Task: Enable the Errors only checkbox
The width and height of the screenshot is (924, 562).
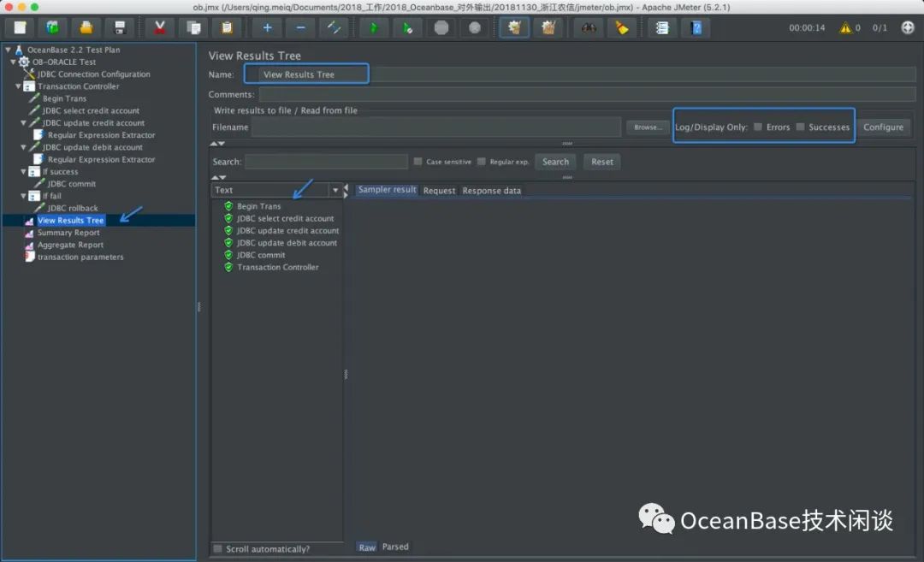Action: pos(758,127)
